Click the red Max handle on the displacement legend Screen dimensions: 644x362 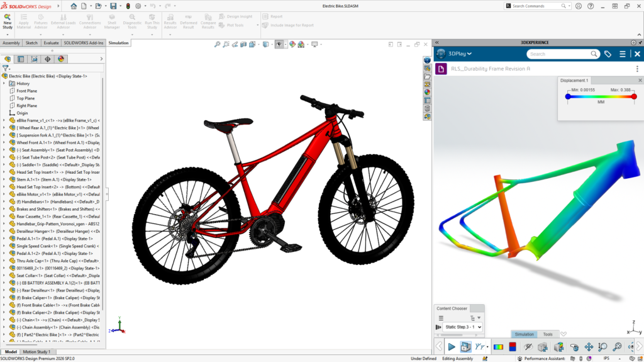[x=634, y=97]
